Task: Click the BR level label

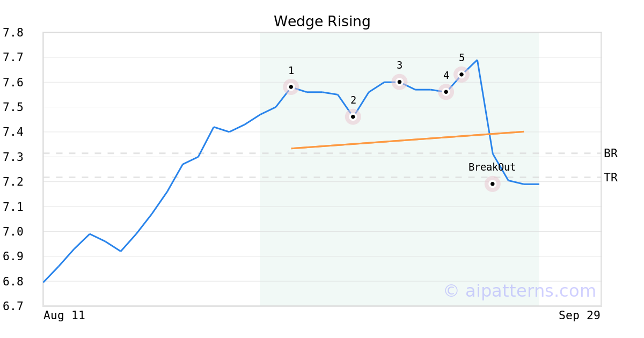Action: point(611,153)
